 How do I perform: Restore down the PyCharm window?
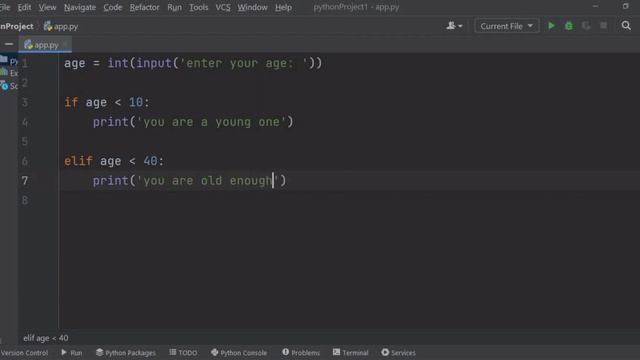click(x=626, y=7)
